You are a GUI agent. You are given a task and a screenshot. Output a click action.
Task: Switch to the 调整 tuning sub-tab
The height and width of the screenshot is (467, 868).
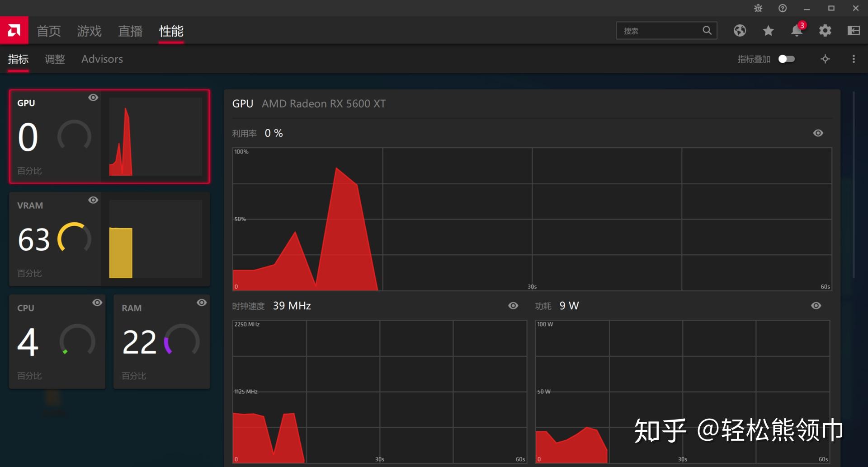tap(55, 59)
